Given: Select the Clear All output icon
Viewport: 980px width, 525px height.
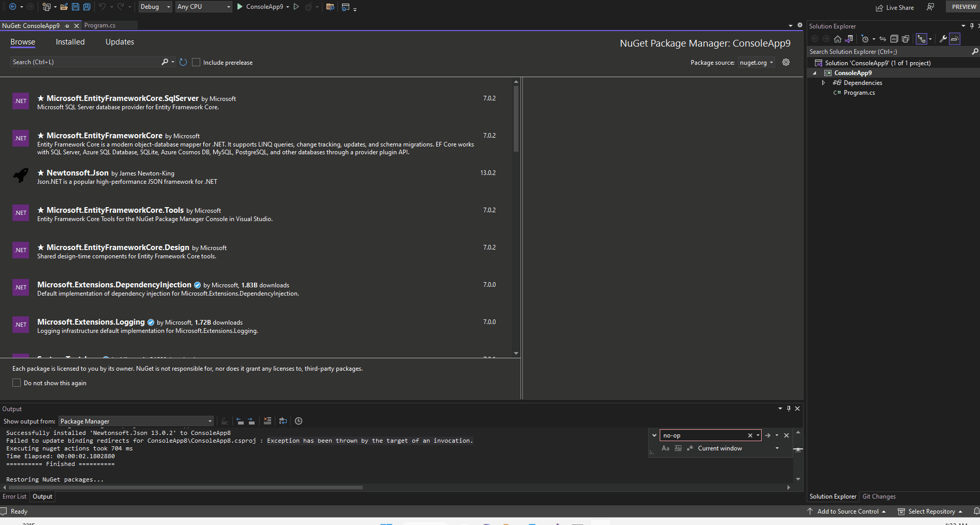Looking at the screenshot, I should click(268, 421).
